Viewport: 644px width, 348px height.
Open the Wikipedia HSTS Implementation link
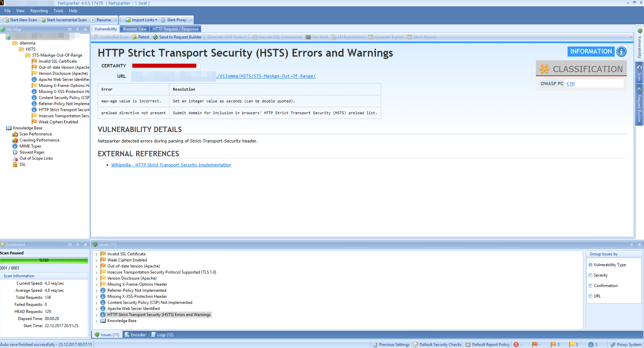click(171, 165)
